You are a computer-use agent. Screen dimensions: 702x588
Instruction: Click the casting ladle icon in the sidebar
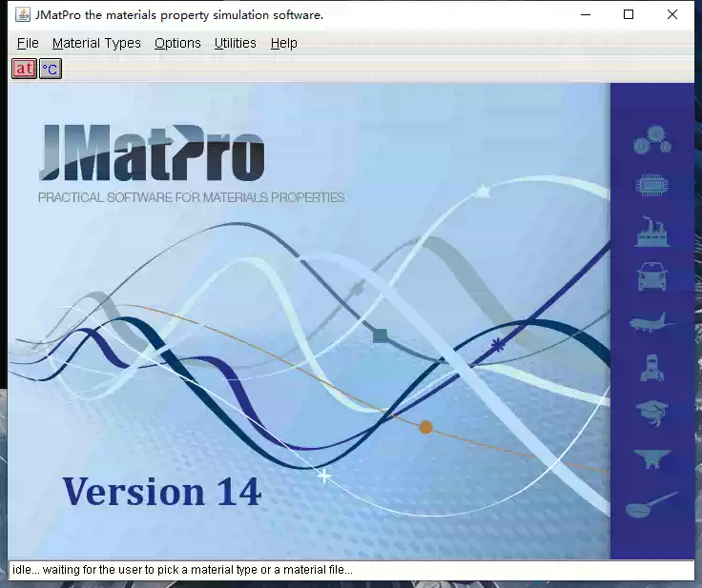pos(651,505)
